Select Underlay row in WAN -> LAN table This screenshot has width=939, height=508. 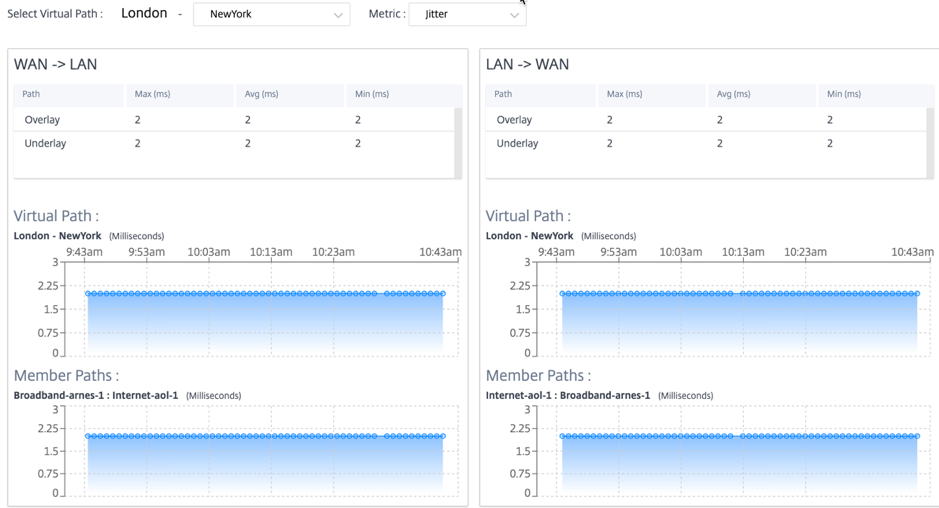(234, 143)
